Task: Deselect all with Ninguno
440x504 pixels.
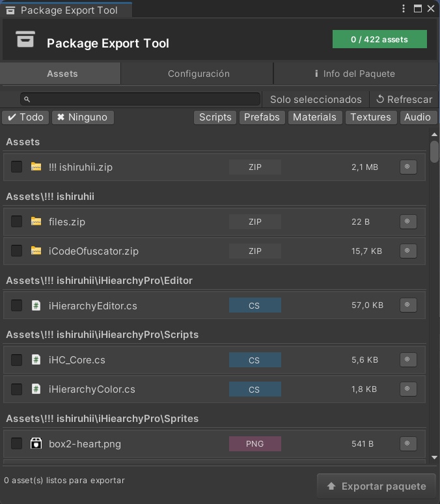Action: pos(83,117)
